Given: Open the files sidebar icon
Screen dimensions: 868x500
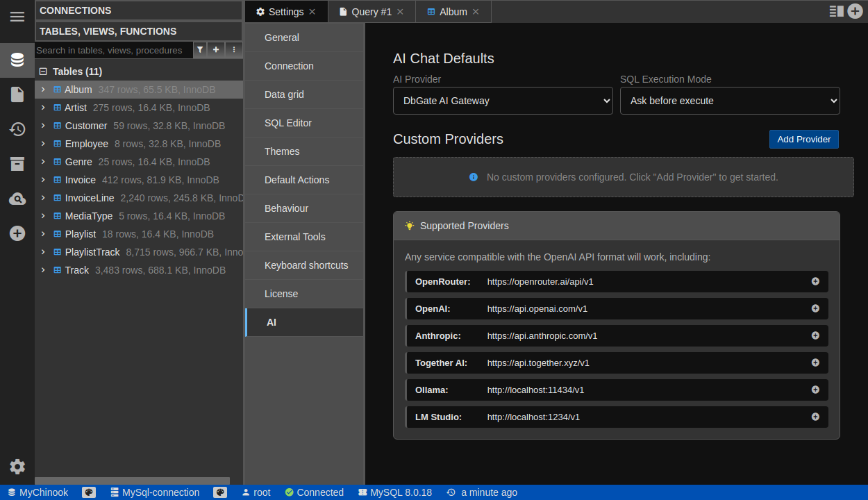Looking at the screenshot, I should [17, 94].
